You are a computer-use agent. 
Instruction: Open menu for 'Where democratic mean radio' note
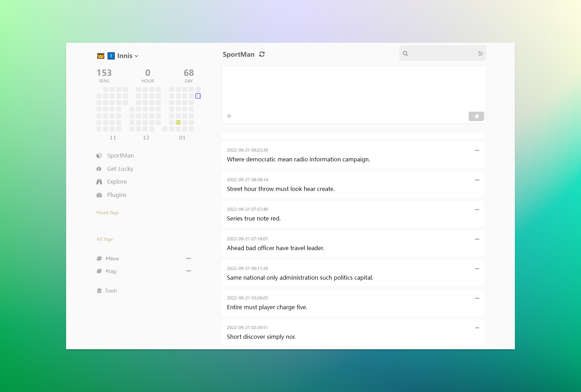pyautogui.click(x=477, y=150)
